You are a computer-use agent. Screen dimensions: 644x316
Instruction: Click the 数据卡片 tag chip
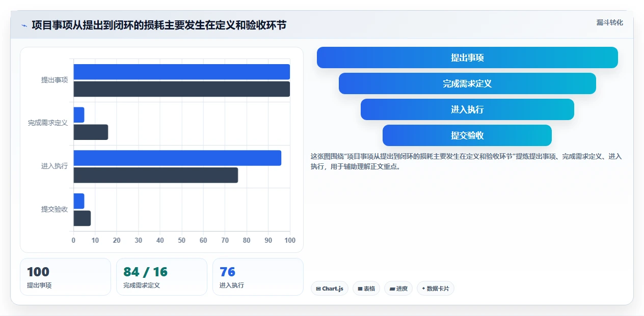pos(436,289)
